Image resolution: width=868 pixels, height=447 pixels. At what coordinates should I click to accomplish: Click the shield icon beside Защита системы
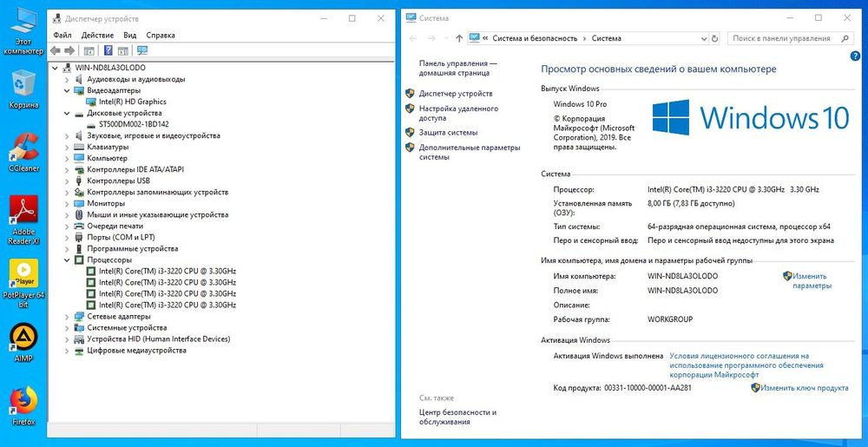pos(410,132)
